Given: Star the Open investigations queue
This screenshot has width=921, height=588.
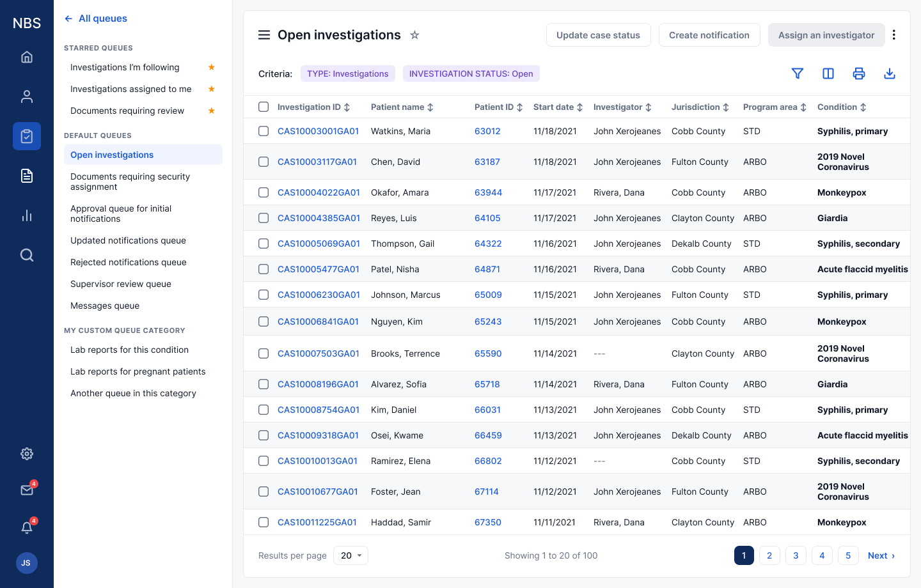Looking at the screenshot, I should (x=414, y=35).
